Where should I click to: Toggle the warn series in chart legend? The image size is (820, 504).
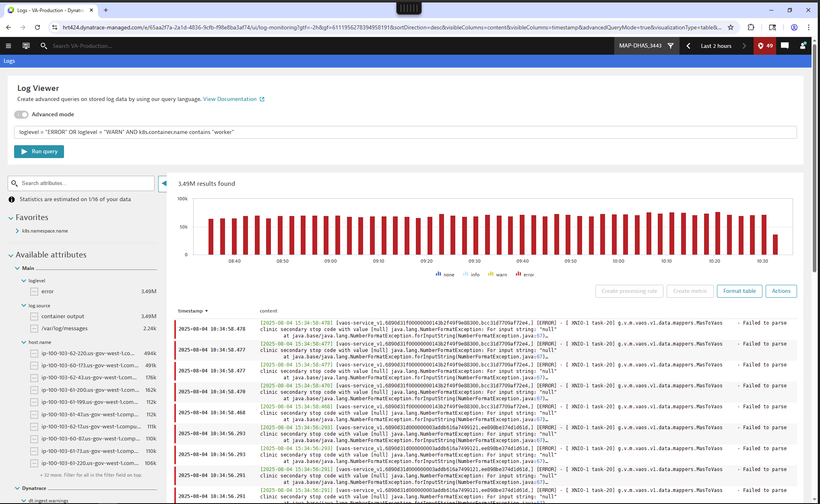[498, 274]
